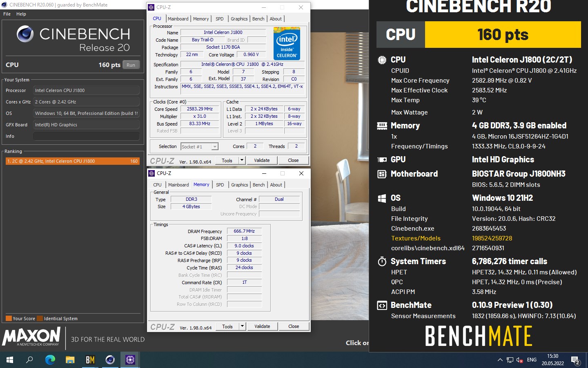Open Cinebench File menu
588x368 pixels.
7,14
